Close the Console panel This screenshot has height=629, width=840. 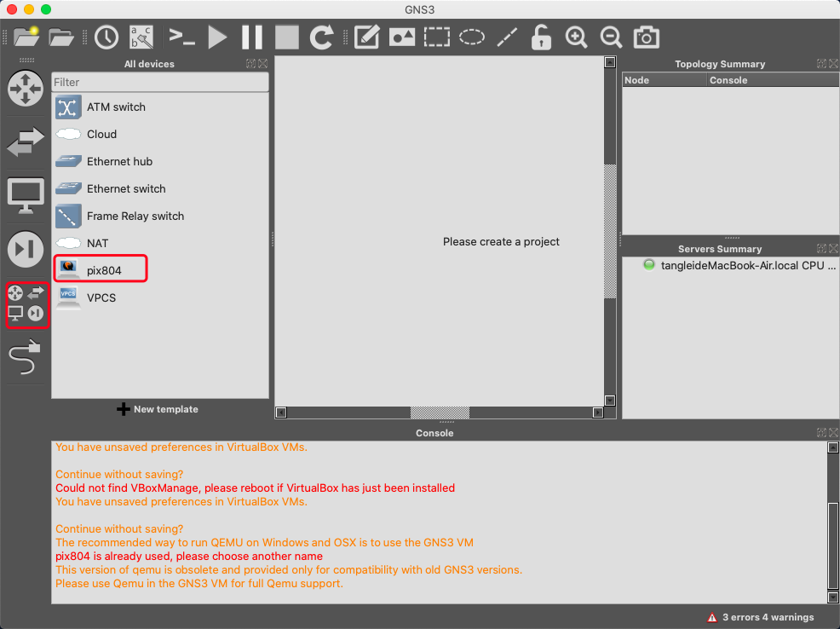[833, 432]
